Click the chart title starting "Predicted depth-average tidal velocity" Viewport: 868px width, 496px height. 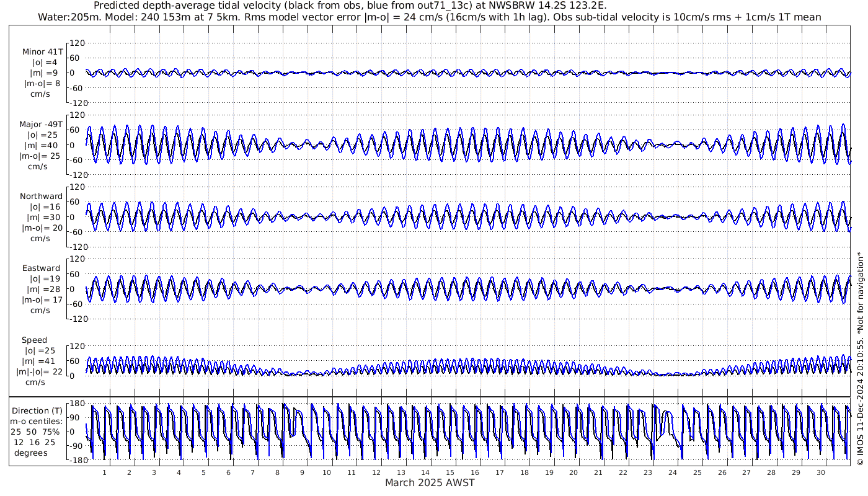coord(350,6)
